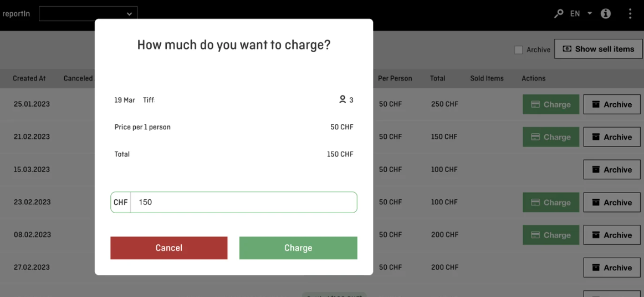Click the red Cancel button
Viewport: 644px width, 297px height.
[x=169, y=248]
